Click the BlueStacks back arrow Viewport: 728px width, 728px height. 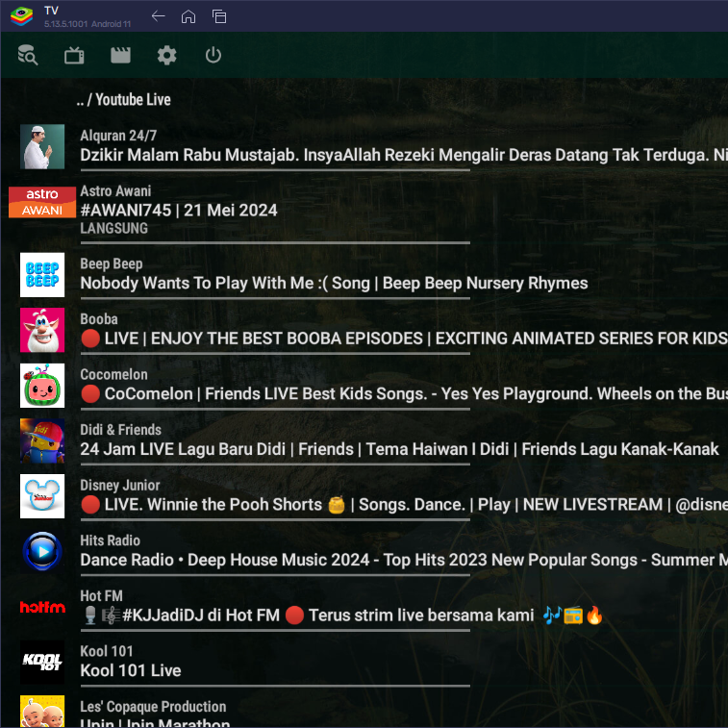pos(159,16)
